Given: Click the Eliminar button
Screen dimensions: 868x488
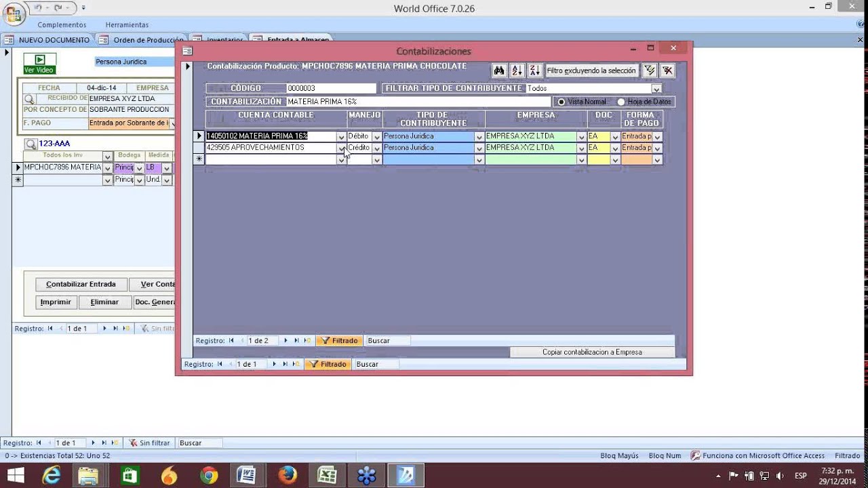Looking at the screenshot, I should pyautogui.click(x=104, y=302).
